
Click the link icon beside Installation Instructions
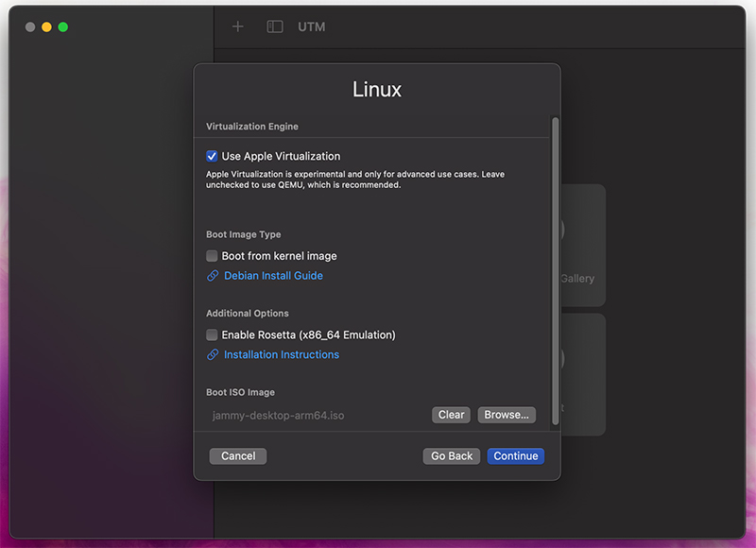(x=214, y=354)
